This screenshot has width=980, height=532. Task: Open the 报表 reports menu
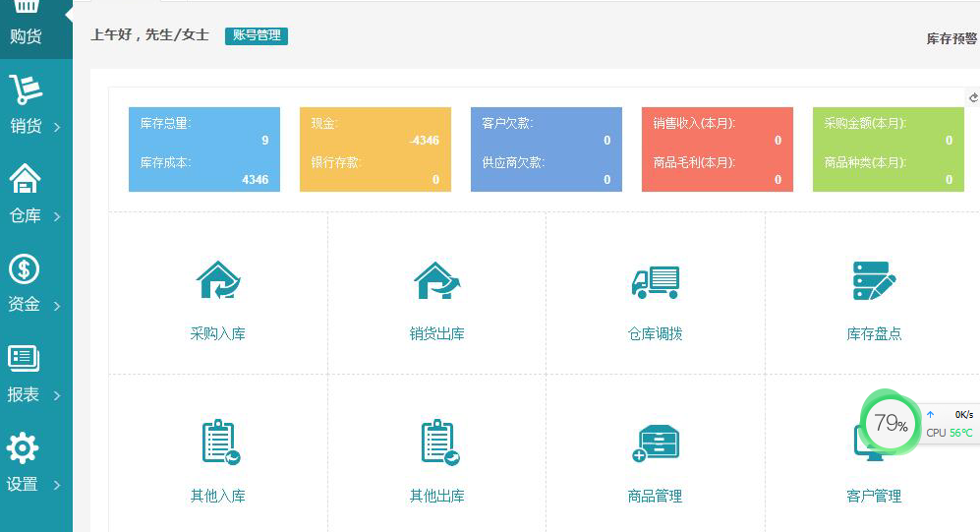pos(33,373)
